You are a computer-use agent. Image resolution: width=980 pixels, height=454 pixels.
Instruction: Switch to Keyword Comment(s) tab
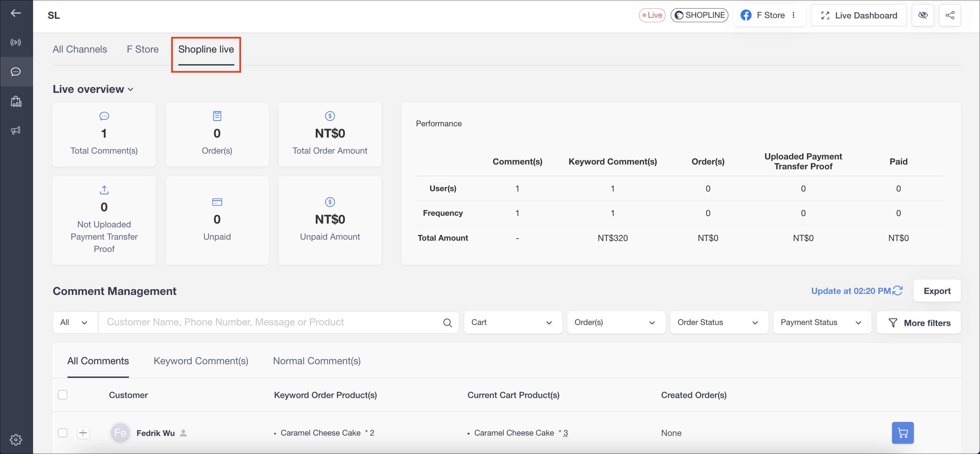click(201, 361)
